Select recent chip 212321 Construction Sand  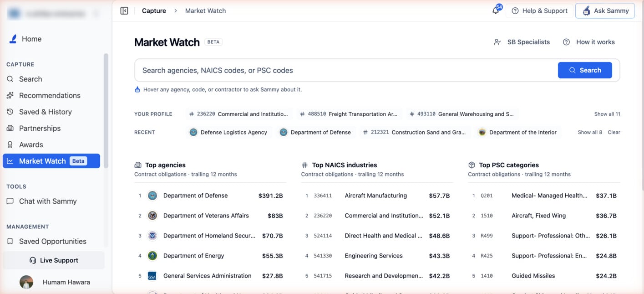(x=415, y=132)
